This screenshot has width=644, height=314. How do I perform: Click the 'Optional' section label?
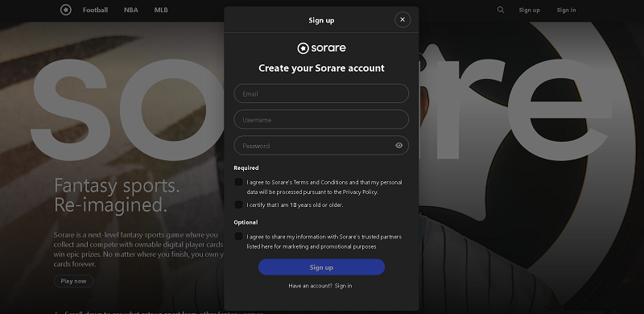pyautogui.click(x=246, y=222)
